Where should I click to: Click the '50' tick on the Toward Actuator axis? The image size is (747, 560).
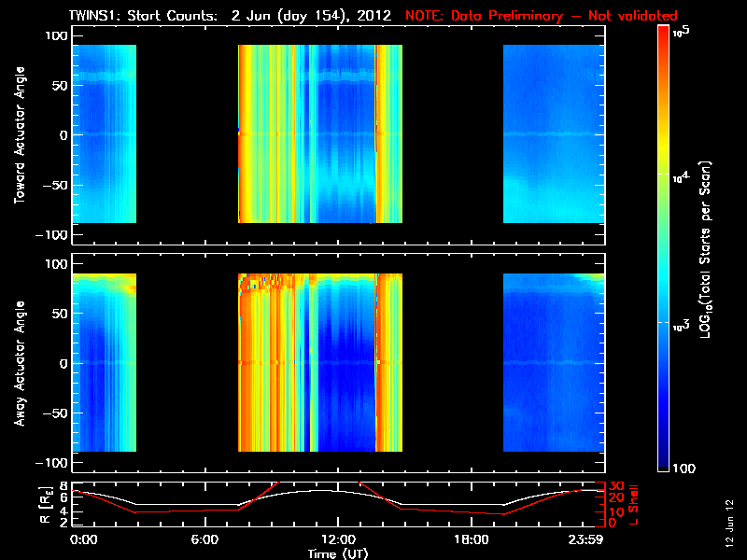tap(60, 86)
